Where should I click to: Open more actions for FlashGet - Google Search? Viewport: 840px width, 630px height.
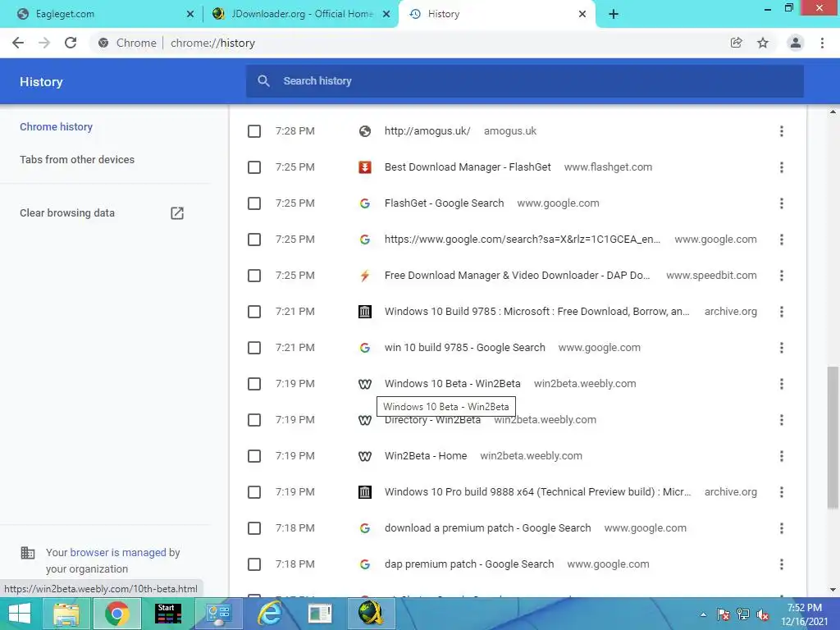point(782,203)
